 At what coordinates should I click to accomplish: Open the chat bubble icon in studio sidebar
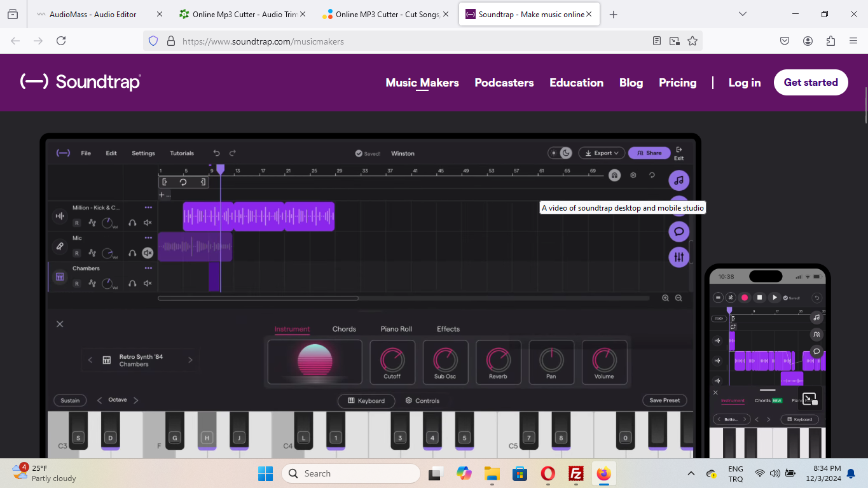click(679, 232)
